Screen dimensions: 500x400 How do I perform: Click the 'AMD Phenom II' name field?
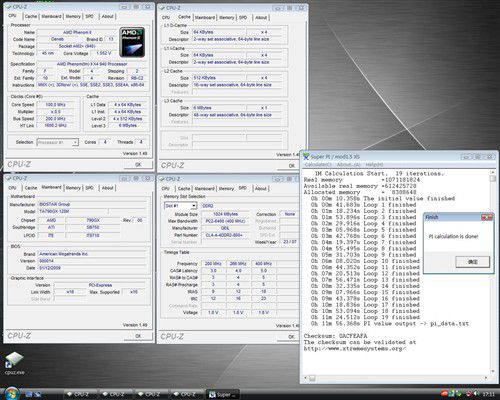[77, 32]
